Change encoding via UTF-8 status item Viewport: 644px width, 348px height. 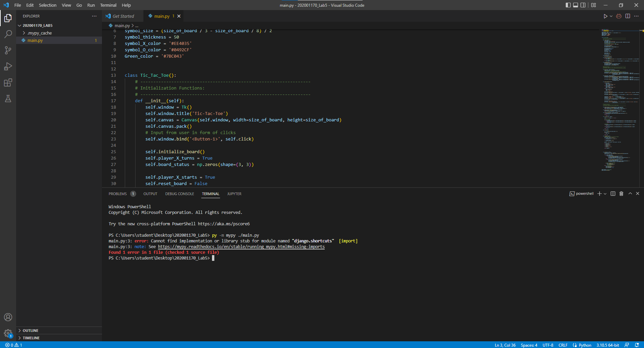(548, 345)
